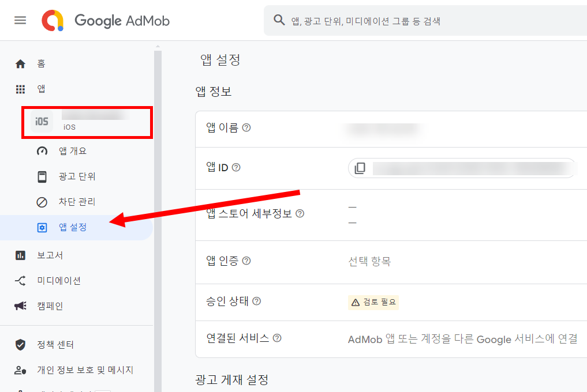Click the reports bar chart icon
This screenshot has width=587, height=392.
click(20, 255)
